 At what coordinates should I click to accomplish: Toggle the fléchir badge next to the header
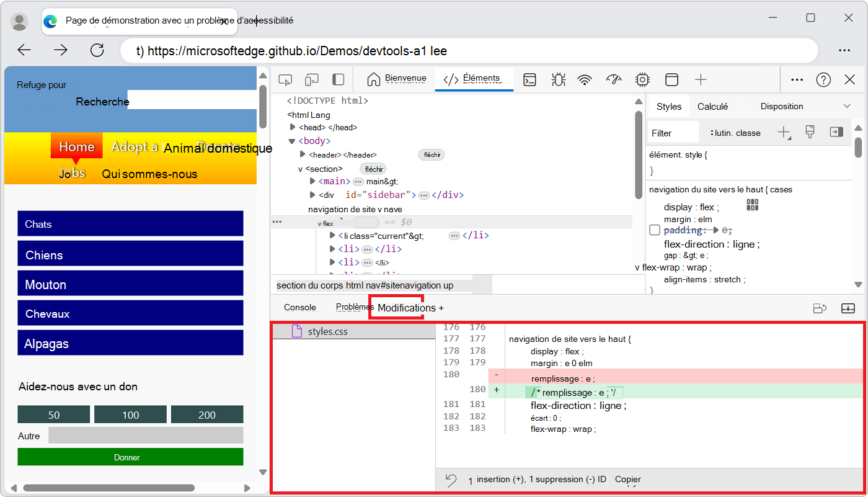pos(432,154)
